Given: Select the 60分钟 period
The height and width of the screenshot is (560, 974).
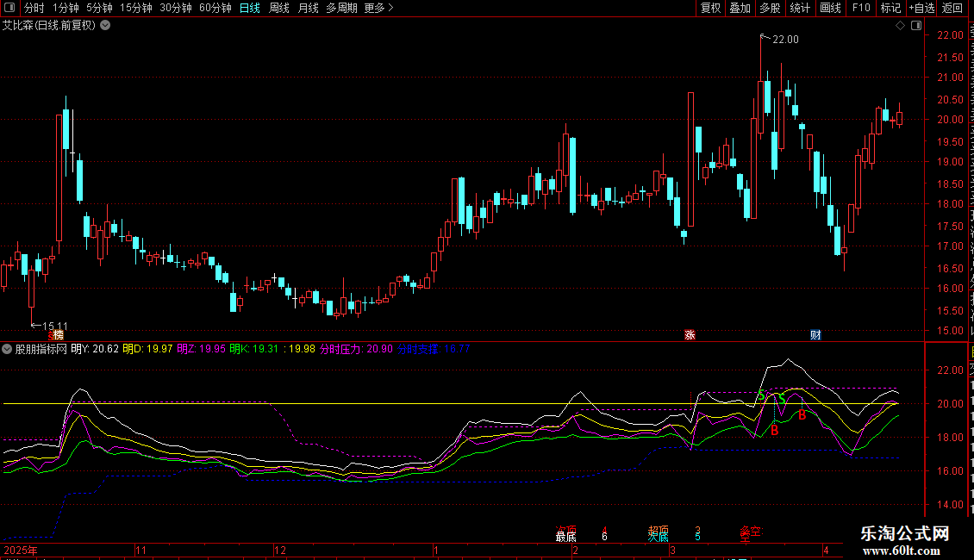Looking at the screenshot, I should [x=215, y=8].
